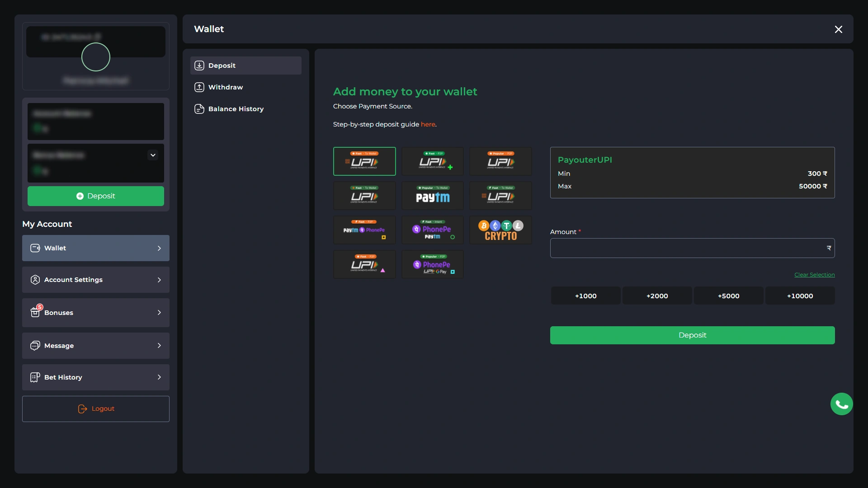Switch to the Balance History tab
This screenshot has height=488, width=868.
click(246, 109)
